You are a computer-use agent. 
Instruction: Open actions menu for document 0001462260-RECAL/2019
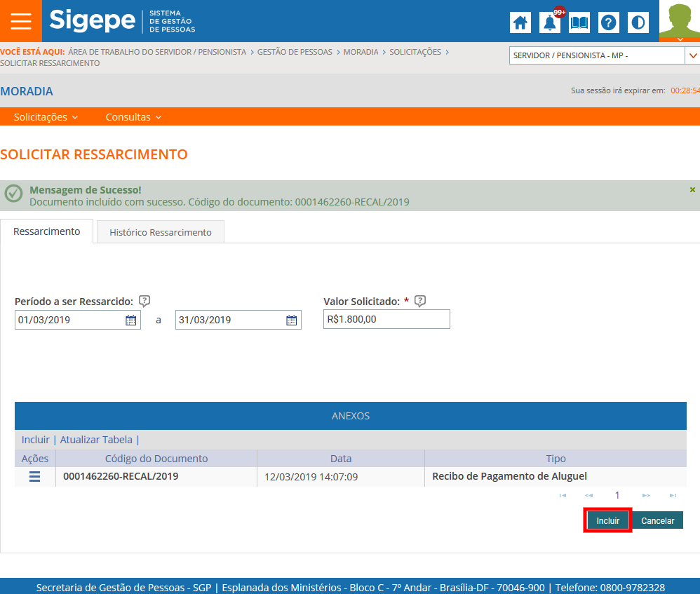pyautogui.click(x=35, y=477)
